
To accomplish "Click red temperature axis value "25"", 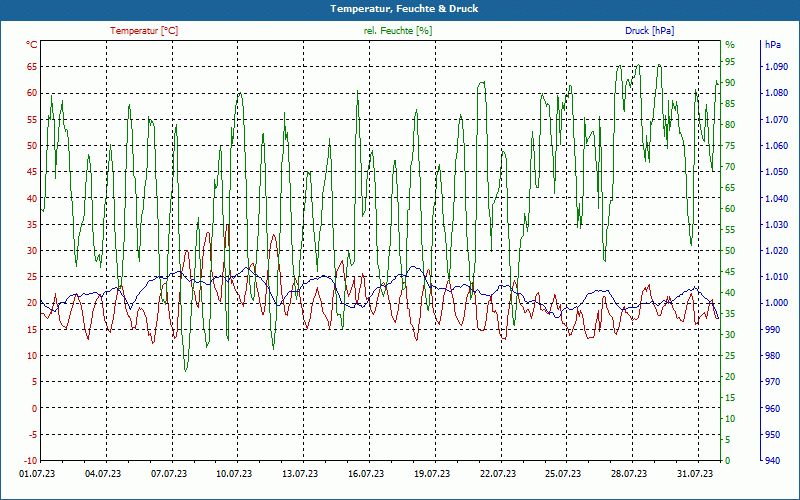I will (32, 277).
